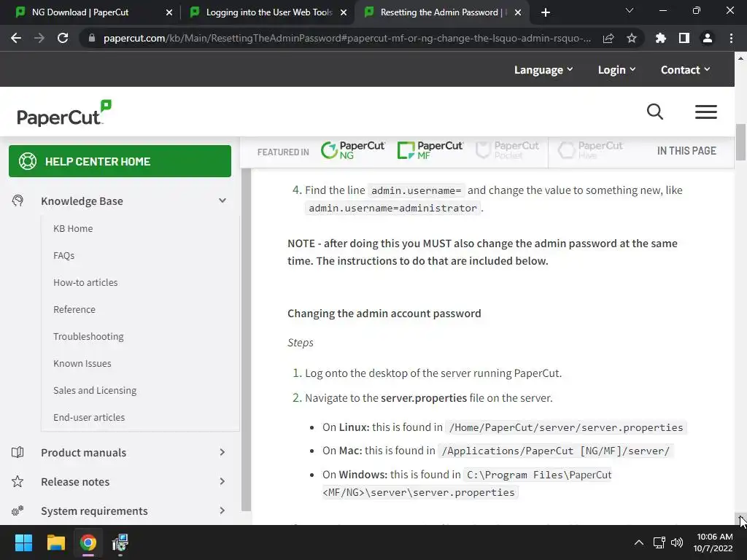Screen dimensions: 747x560
Task: Show hidden system tray icons
Action: coord(639,542)
